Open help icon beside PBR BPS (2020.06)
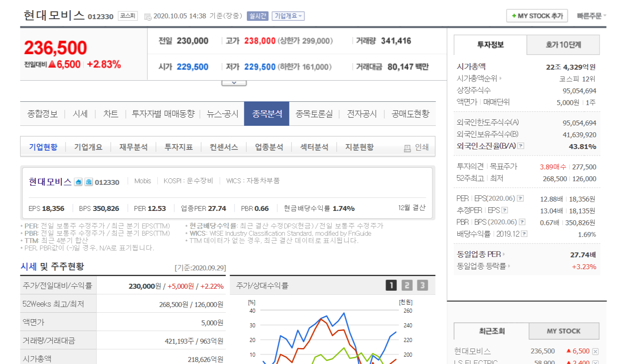Viewport: 618px width, 364px height. [x=522, y=222]
